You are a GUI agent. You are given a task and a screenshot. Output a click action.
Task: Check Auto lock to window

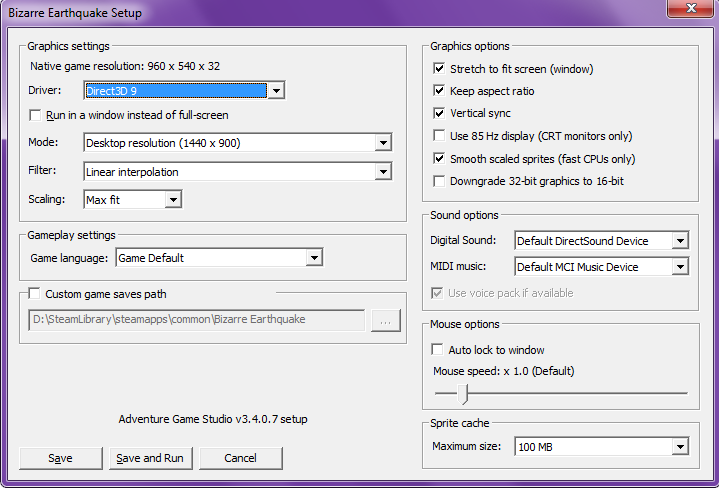[x=437, y=350]
